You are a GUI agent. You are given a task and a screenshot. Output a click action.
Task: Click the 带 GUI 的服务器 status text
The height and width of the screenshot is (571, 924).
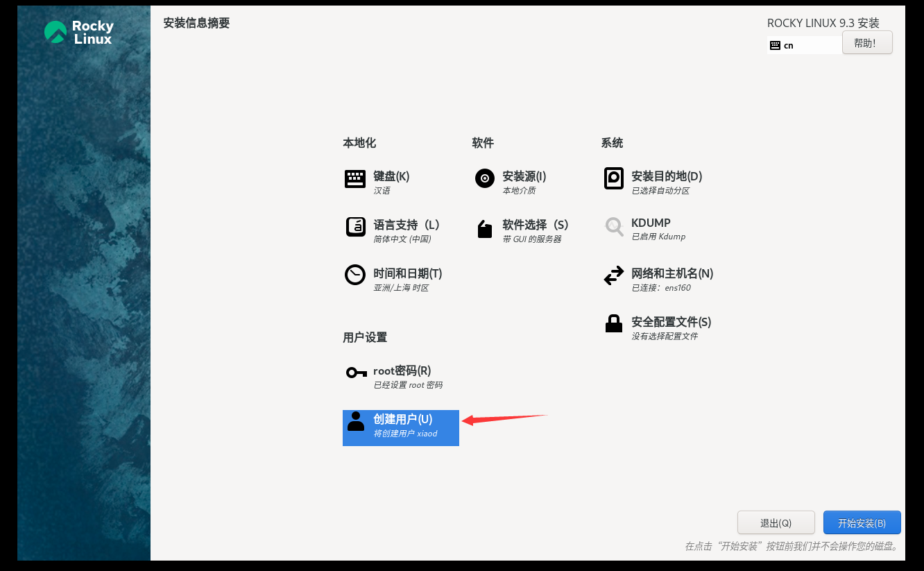(x=532, y=239)
